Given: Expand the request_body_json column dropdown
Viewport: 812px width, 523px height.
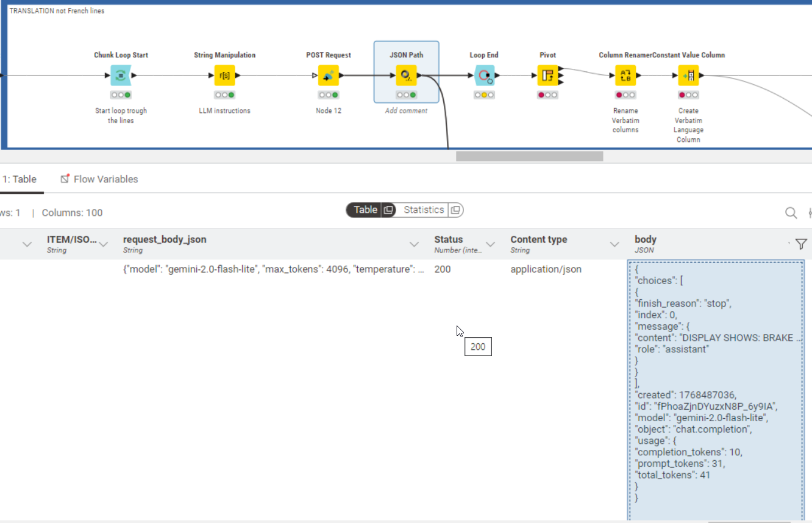Looking at the screenshot, I should point(414,244).
